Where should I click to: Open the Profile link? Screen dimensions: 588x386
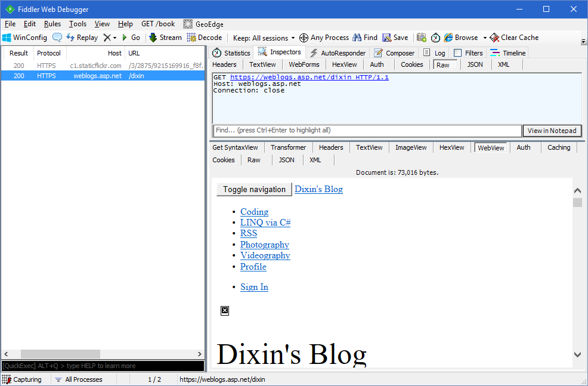[x=253, y=267]
